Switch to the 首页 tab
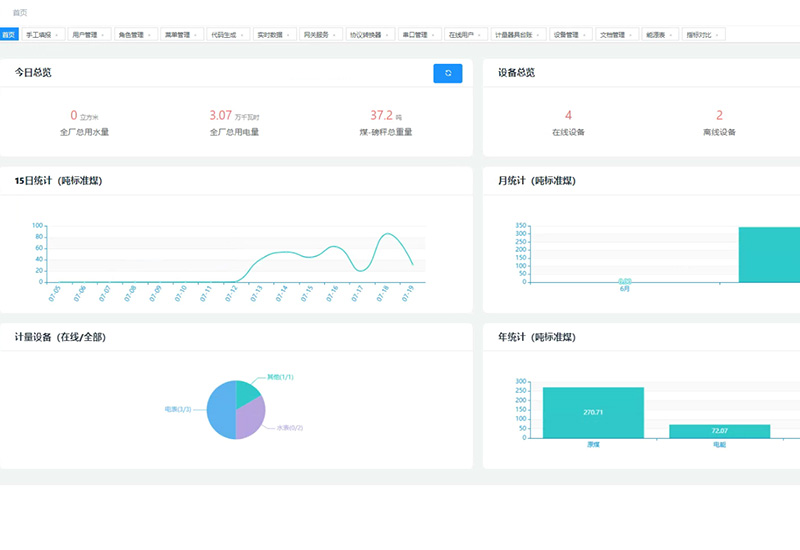The width and height of the screenshot is (800, 550). click(x=9, y=35)
